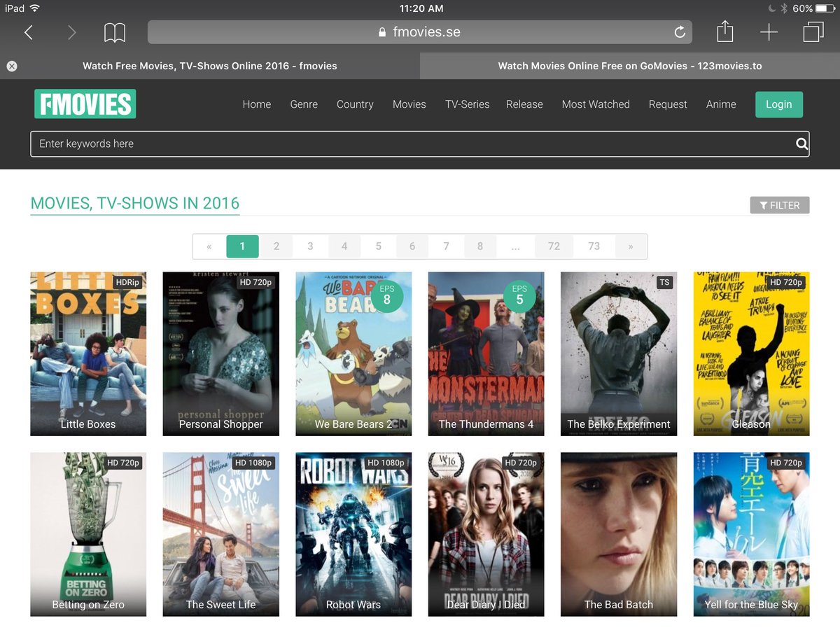840x630 pixels.
Task: Go to next page with » arrow
Action: point(631,246)
